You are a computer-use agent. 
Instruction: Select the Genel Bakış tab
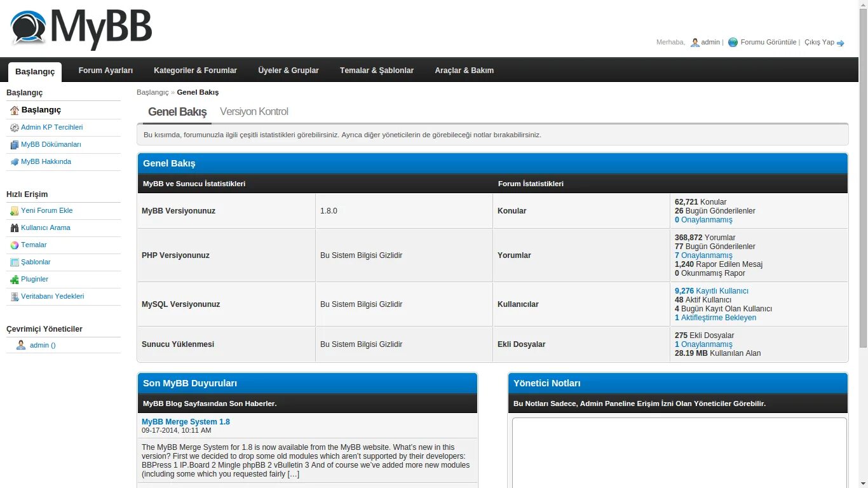(x=177, y=112)
